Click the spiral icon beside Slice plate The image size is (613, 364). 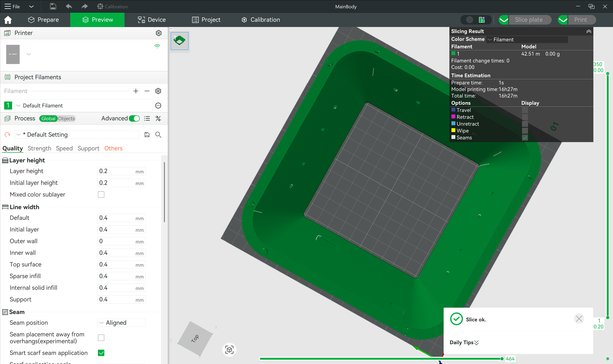[x=469, y=20]
